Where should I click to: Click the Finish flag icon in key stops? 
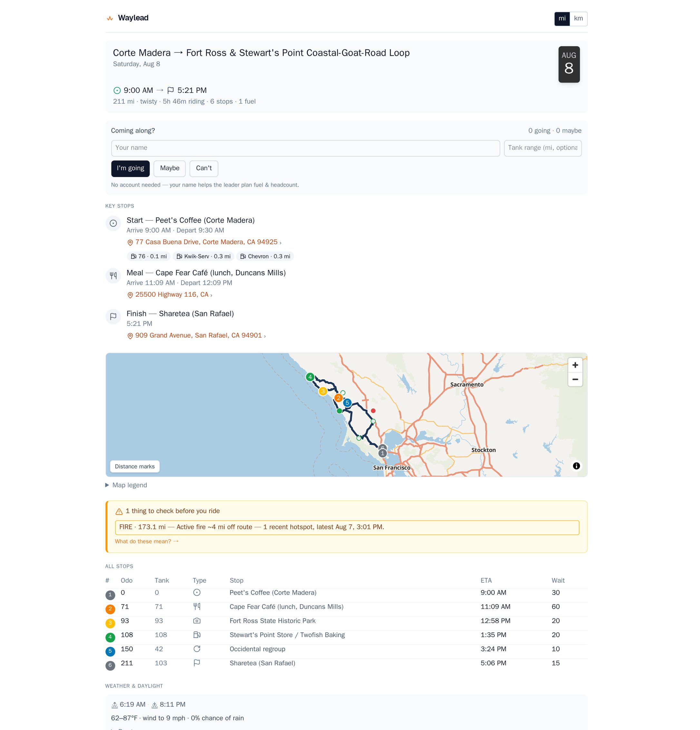(113, 317)
